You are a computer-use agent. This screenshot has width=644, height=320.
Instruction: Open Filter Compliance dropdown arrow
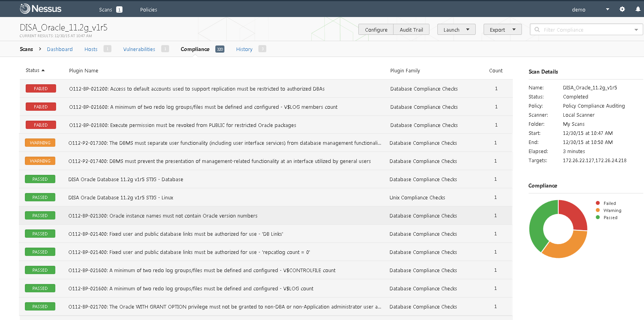[x=636, y=30]
